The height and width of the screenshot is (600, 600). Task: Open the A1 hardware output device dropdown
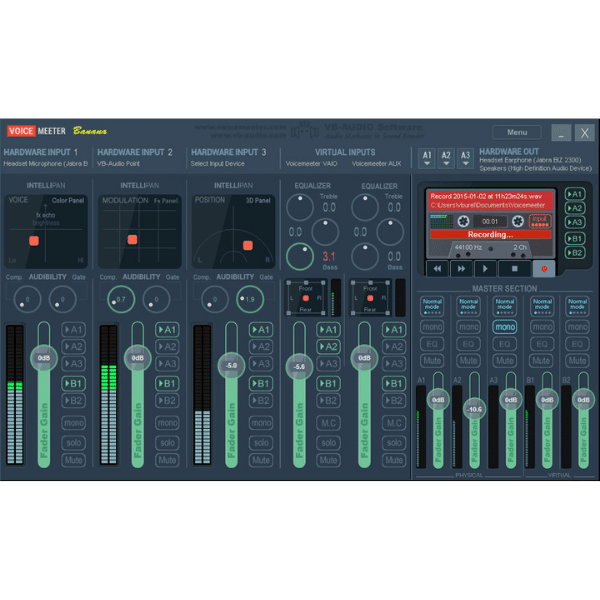point(427,158)
